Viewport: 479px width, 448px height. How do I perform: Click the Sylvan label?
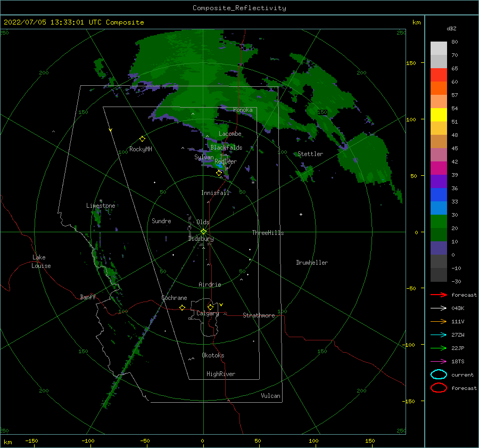click(x=204, y=157)
